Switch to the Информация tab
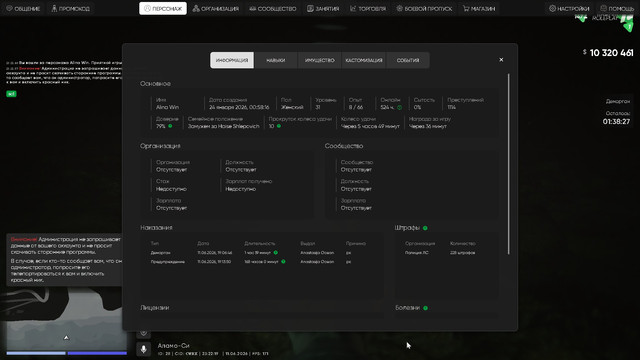This screenshot has width=640, height=360. click(232, 60)
